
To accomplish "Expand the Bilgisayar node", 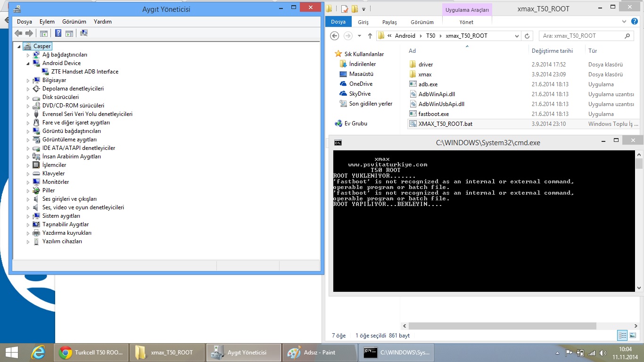I will click(x=28, y=80).
